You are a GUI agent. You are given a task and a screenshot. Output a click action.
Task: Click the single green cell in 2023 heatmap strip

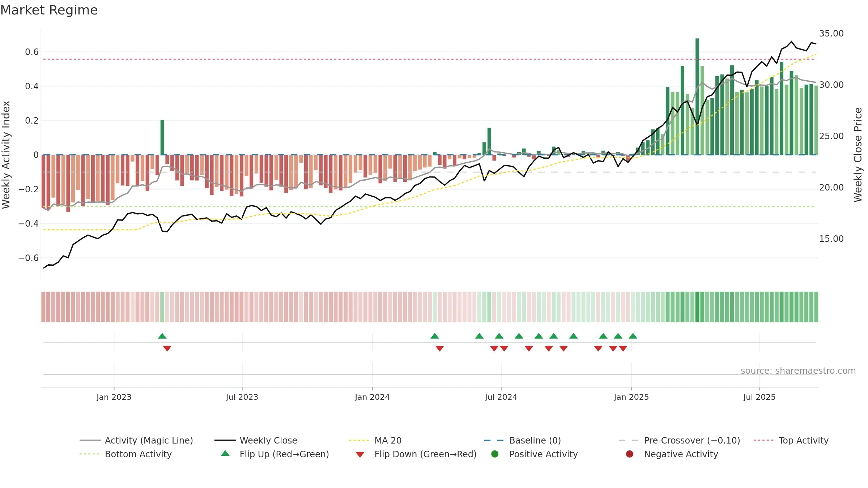pyautogui.click(x=162, y=307)
